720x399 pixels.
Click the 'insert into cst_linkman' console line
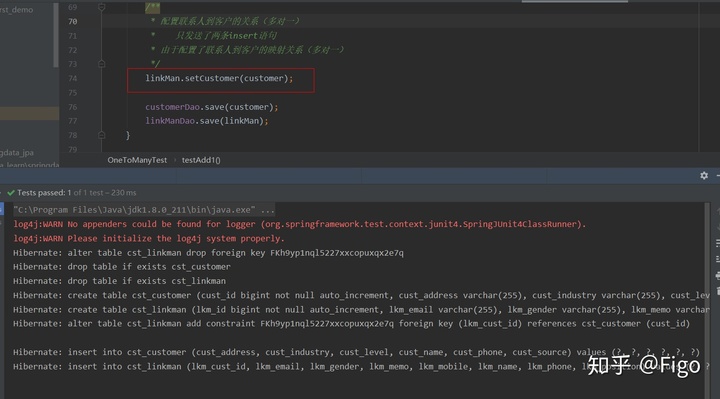361,366
